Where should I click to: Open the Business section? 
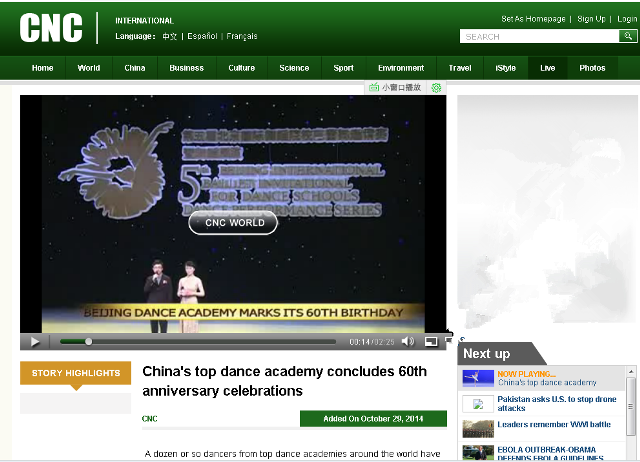pyautogui.click(x=187, y=68)
